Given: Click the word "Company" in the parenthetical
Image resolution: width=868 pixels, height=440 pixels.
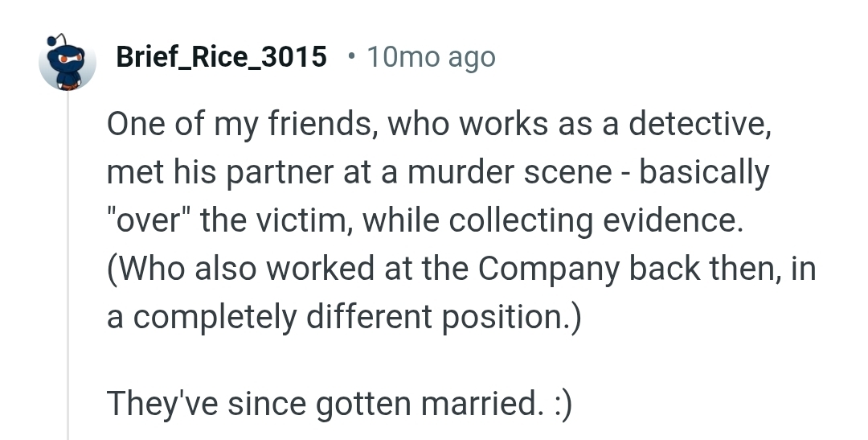Looking at the screenshot, I should [x=550, y=268].
